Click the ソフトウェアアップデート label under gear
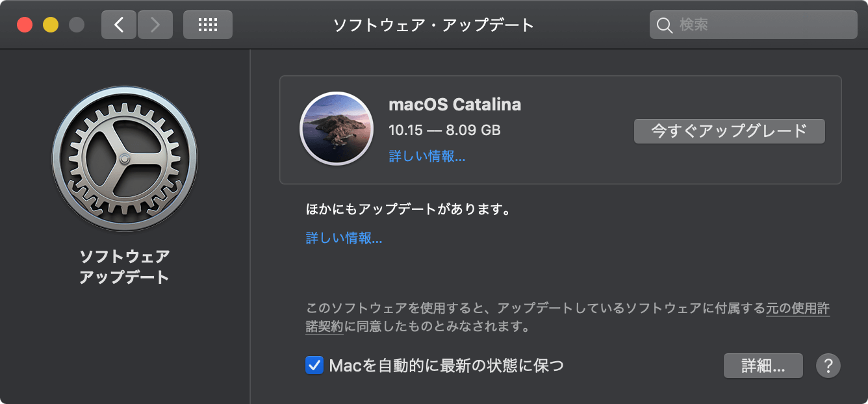Viewport: 868px width, 404px height. tap(124, 266)
